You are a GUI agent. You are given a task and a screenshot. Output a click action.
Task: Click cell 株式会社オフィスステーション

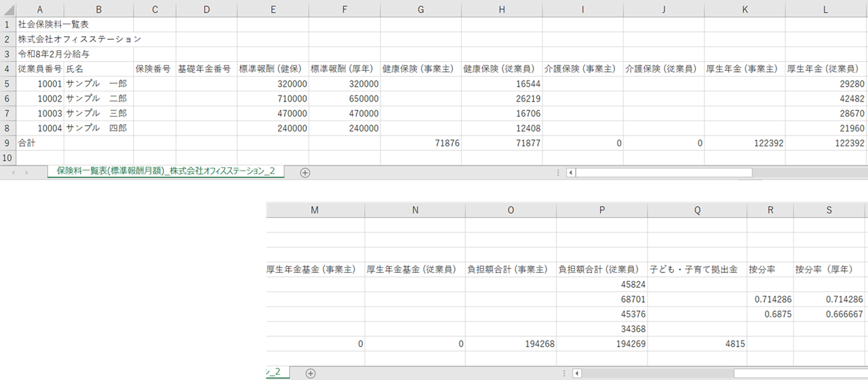pos(79,39)
